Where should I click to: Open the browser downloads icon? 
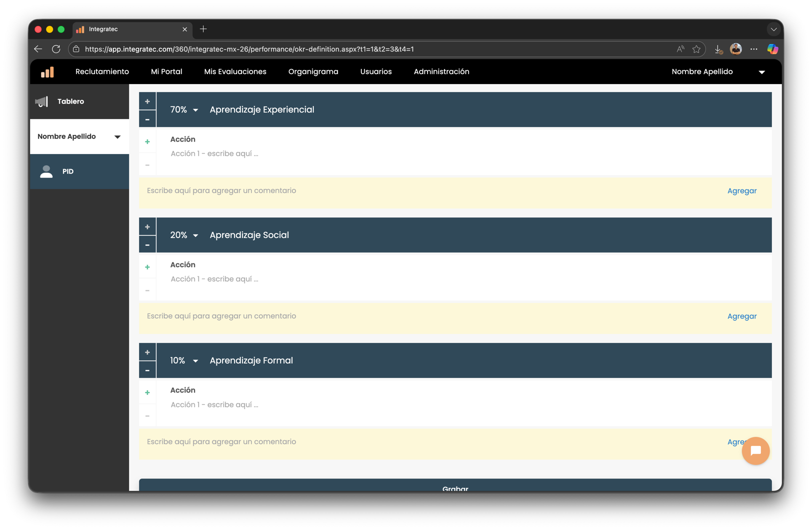718,49
